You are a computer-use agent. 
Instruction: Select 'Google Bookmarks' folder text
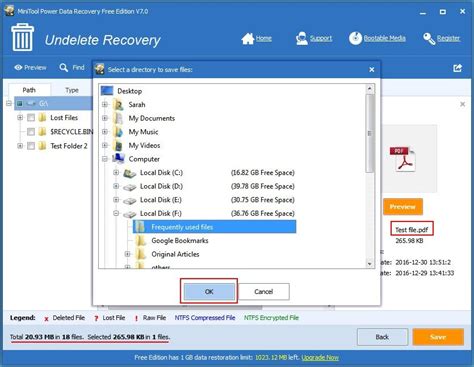coord(180,241)
